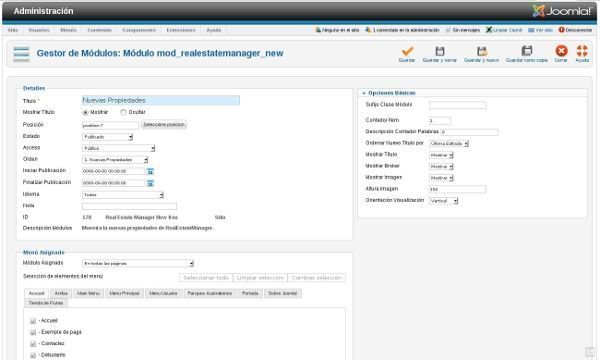This screenshot has height=360, width=600.
Task: Click the module manager header icon
Action: (21, 54)
